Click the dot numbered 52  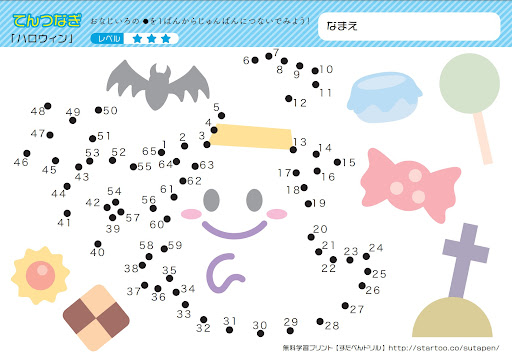[113, 160]
